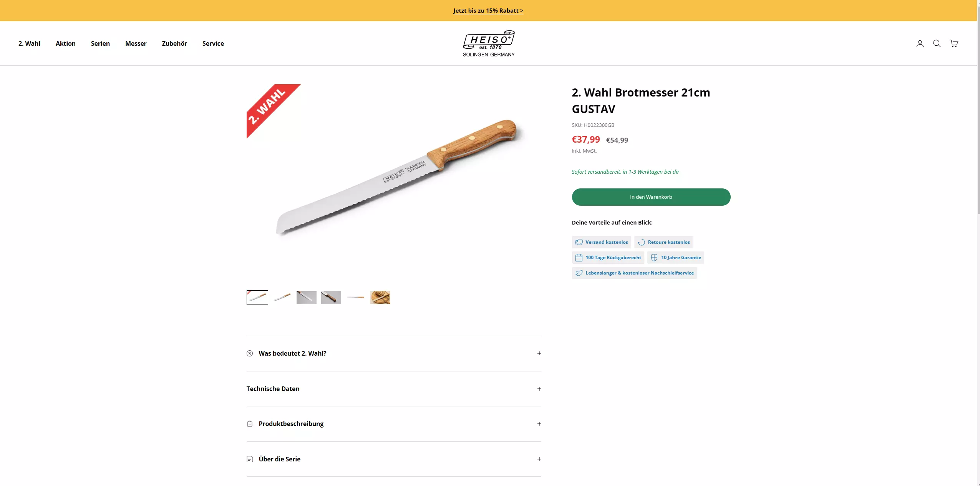
Task: Follow the 'Jetzt bis zu 15% Rabatt' link
Action: click(x=488, y=11)
